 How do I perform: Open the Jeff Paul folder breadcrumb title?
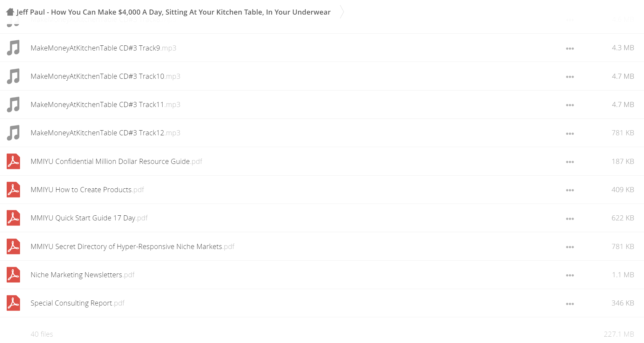[x=173, y=12]
